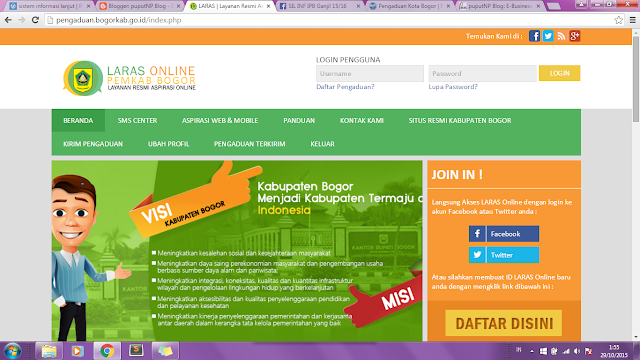This screenshot has width=640, height=360.
Task: Log in with Facebook button
Action: click(504, 234)
